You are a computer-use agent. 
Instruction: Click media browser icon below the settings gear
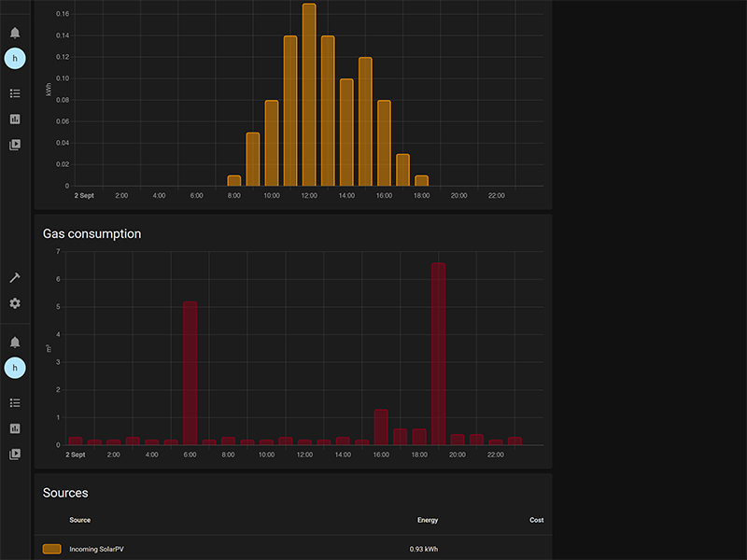click(x=15, y=455)
